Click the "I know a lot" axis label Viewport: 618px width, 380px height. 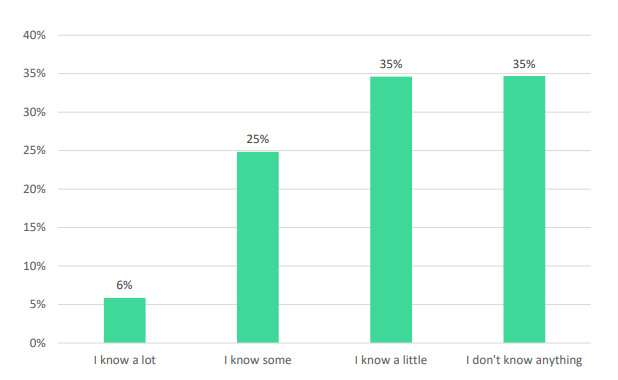pos(125,360)
